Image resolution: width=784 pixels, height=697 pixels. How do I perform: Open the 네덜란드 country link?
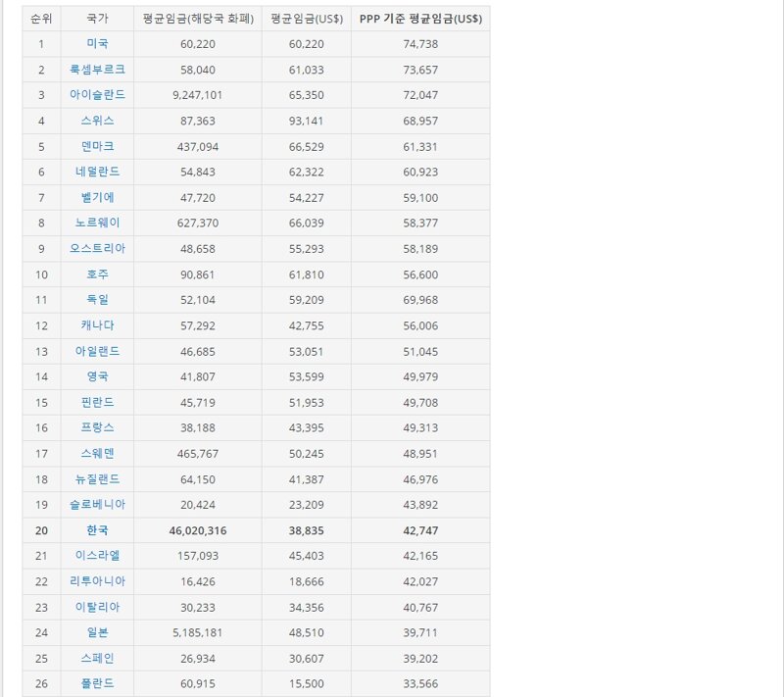[x=97, y=172]
